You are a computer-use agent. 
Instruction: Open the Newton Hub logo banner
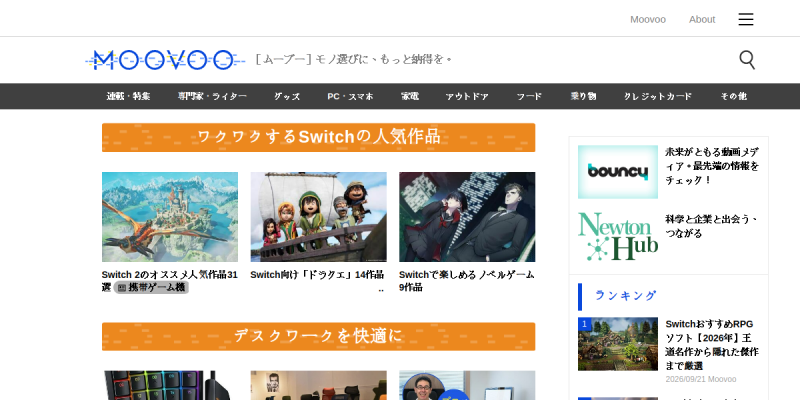click(x=618, y=237)
